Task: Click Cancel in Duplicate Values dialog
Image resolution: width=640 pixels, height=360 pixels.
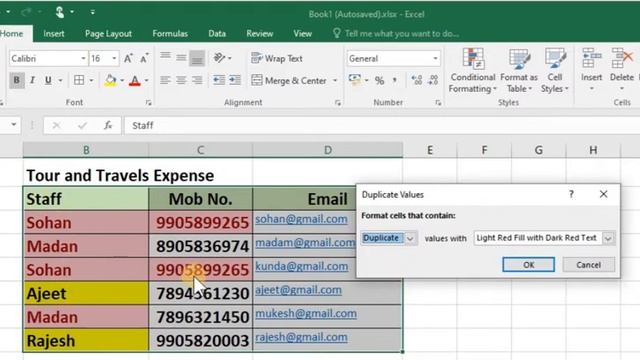Action: 588,265
